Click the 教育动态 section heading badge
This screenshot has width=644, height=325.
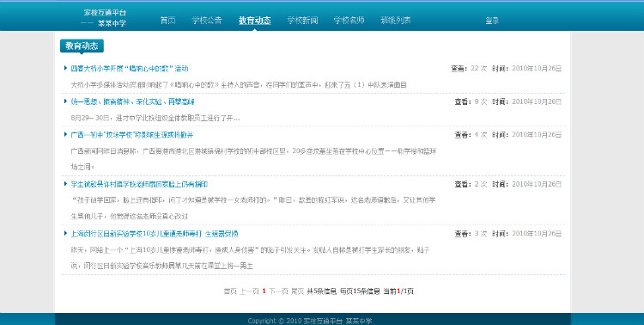click(x=82, y=46)
